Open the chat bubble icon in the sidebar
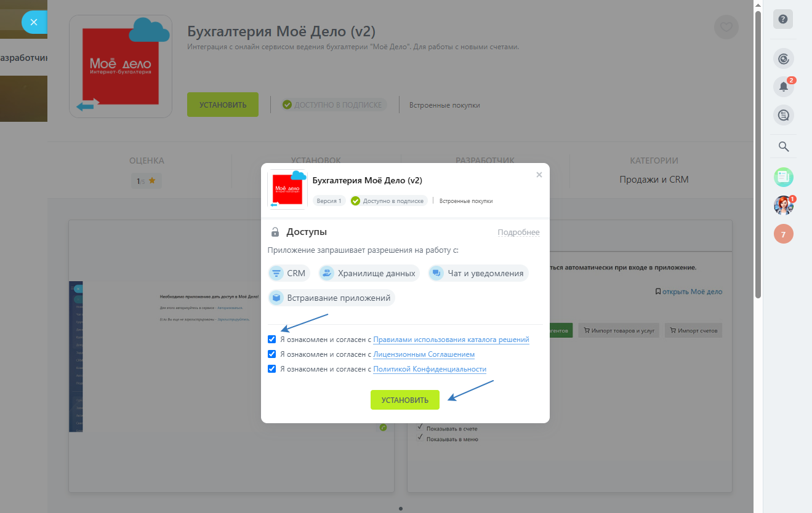Viewport: 812px width, 513px height. [x=784, y=115]
